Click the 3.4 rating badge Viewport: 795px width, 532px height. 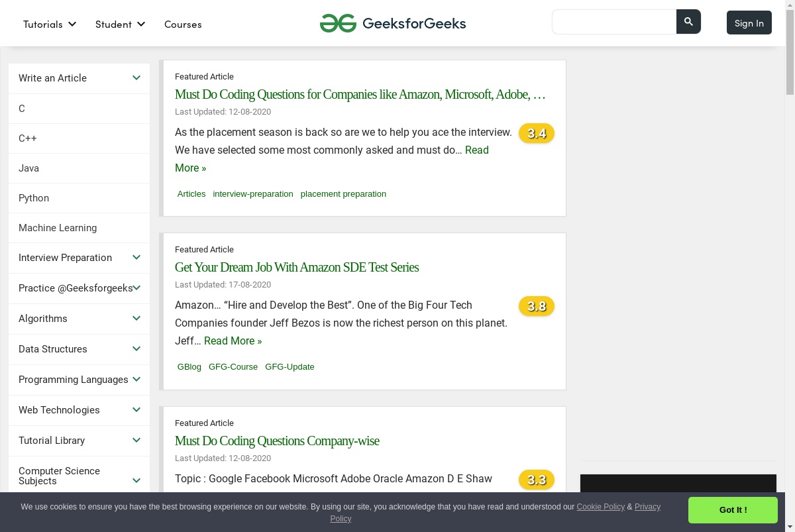[x=537, y=134]
